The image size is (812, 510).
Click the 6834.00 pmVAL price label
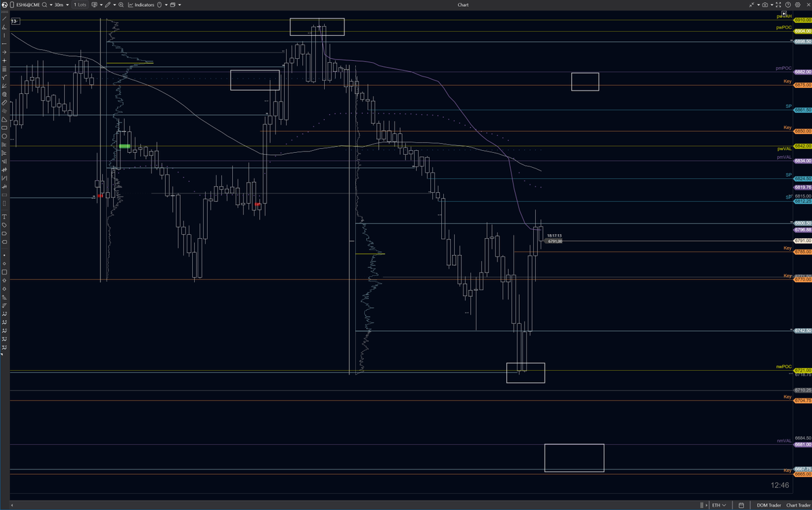[x=803, y=160]
